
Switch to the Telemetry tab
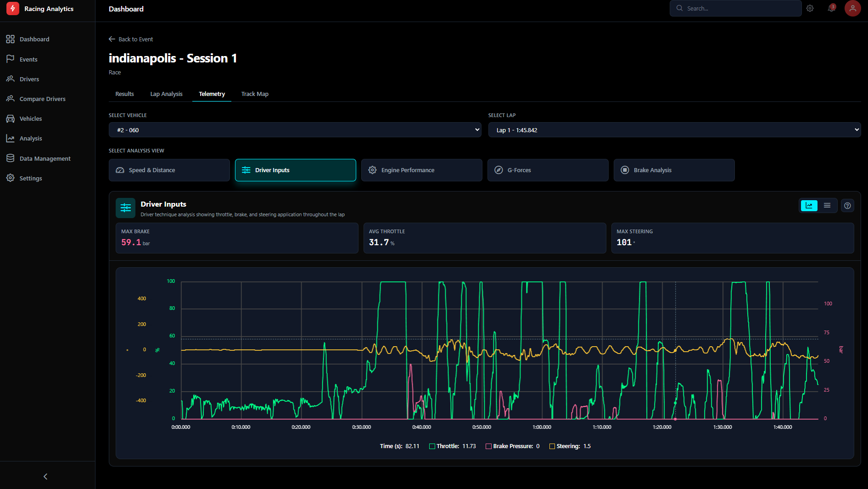[212, 94]
